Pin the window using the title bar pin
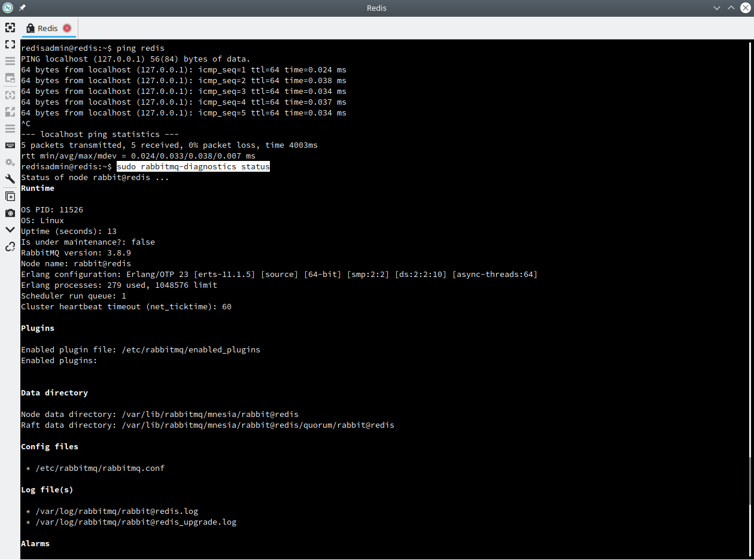 pos(23,8)
